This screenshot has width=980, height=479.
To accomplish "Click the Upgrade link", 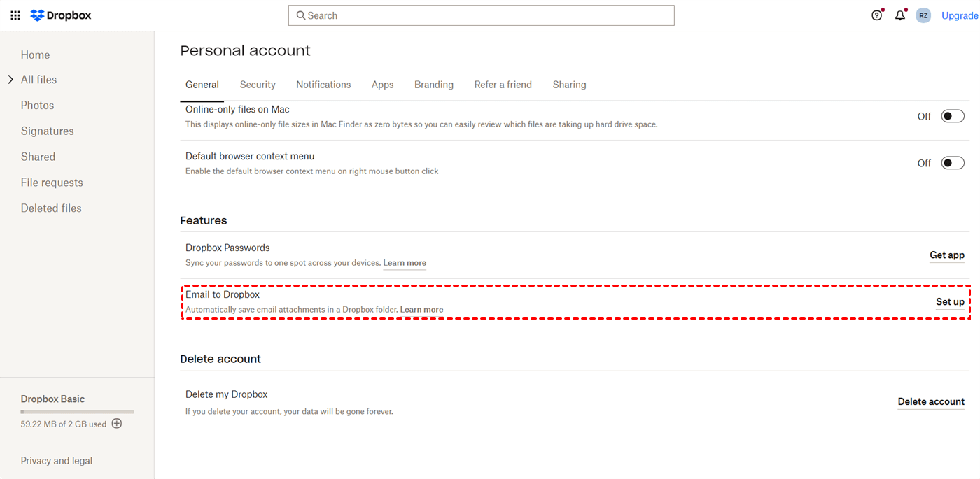I will click(960, 15).
